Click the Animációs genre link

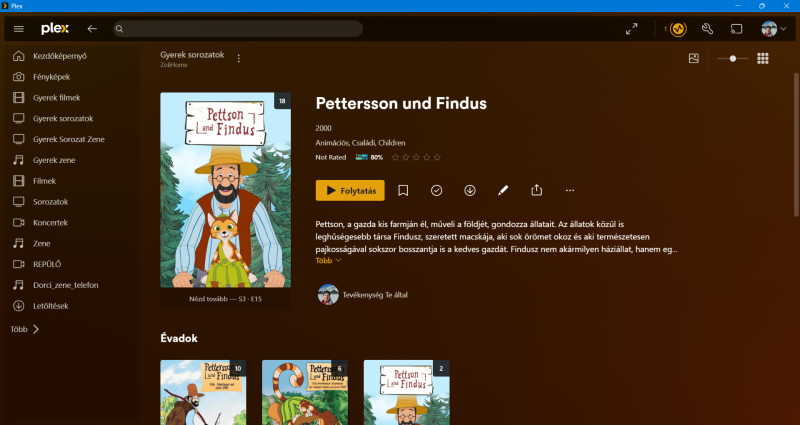(332, 143)
